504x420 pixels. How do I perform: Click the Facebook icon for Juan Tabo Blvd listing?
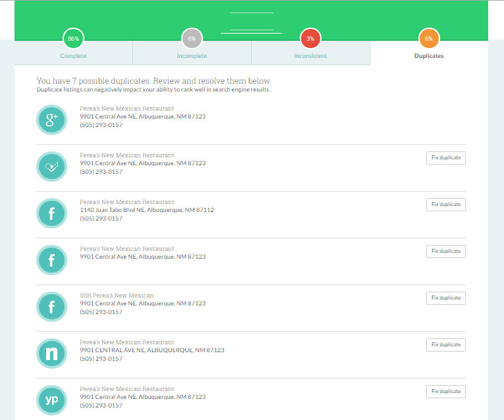[x=51, y=213]
